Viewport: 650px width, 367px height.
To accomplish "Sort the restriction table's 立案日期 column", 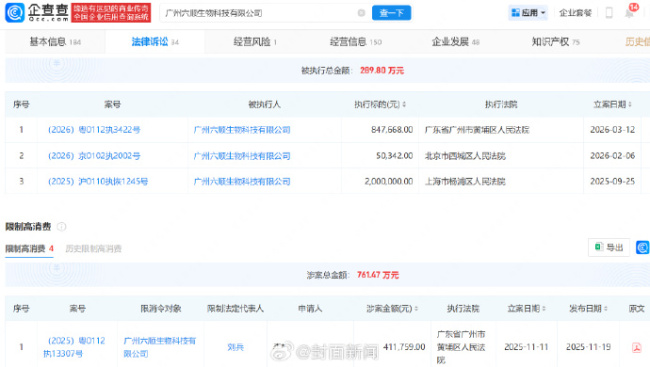I will tap(544, 309).
